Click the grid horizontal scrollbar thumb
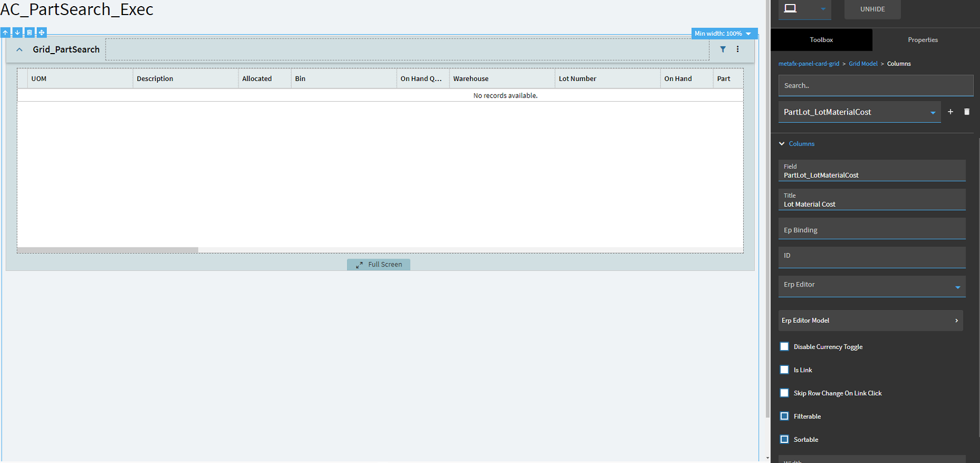980x463 pixels. [x=108, y=250]
